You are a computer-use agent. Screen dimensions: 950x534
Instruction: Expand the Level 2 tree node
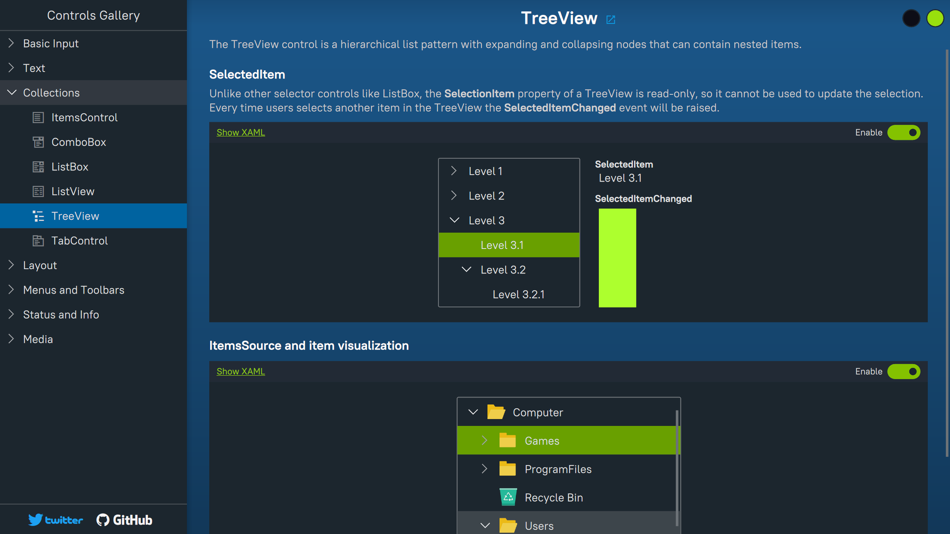click(454, 196)
